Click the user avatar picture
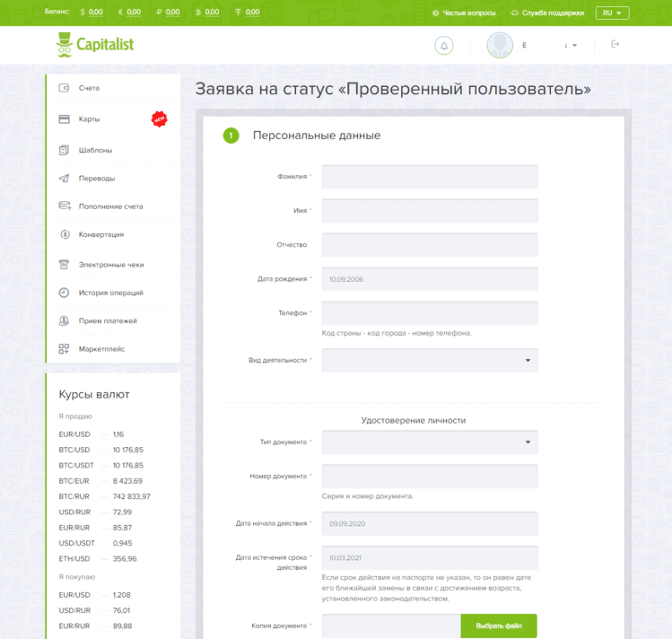This screenshot has height=639, width=672. pyautogui.click(x=500, y=45)
